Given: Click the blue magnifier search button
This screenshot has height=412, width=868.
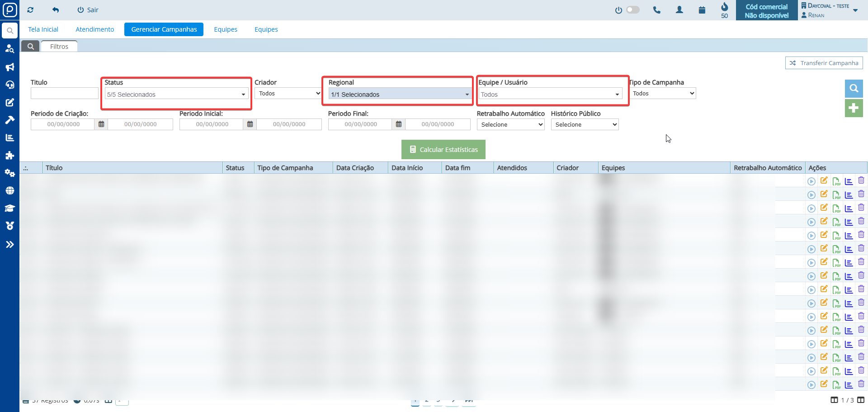Looking at the screenshot, I should coord(854,89).
